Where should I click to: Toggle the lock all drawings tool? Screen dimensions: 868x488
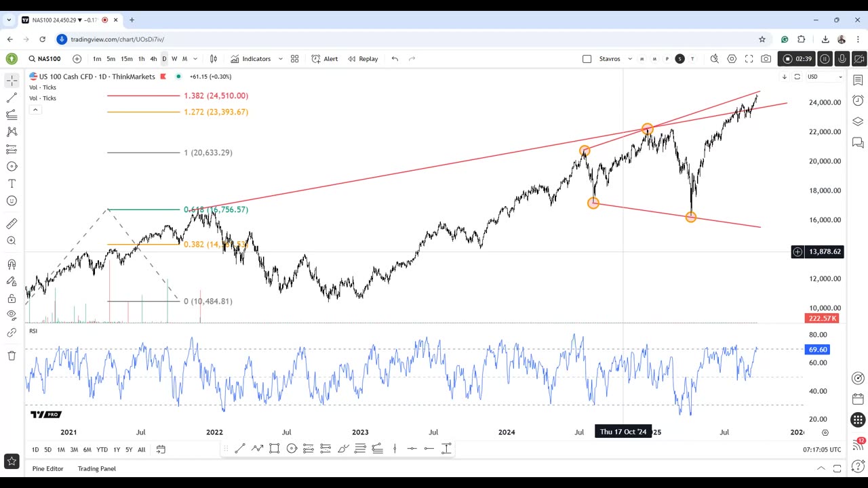(12, 298)
